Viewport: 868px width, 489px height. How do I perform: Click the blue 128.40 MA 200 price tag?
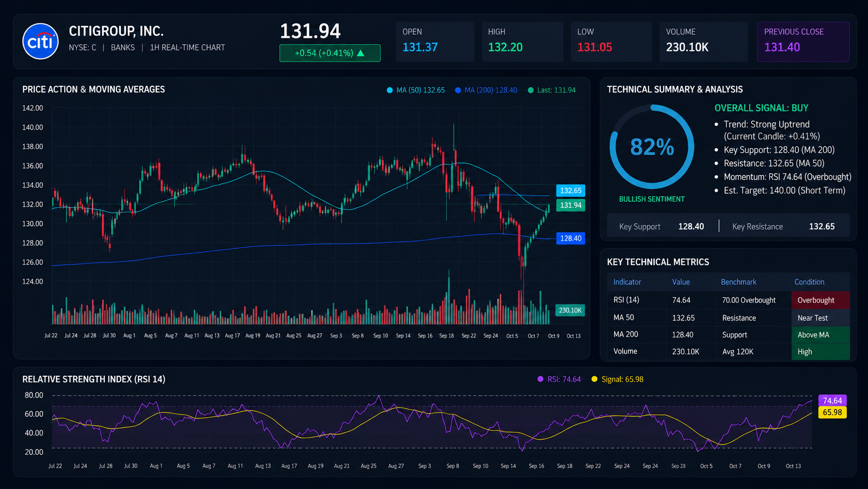[571, 239]
